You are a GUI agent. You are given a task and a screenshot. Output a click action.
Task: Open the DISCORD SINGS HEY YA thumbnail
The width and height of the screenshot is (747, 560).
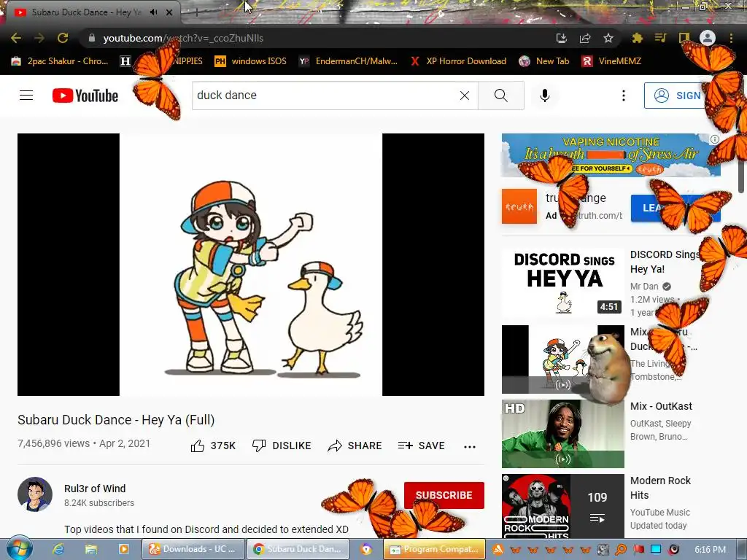562,282
